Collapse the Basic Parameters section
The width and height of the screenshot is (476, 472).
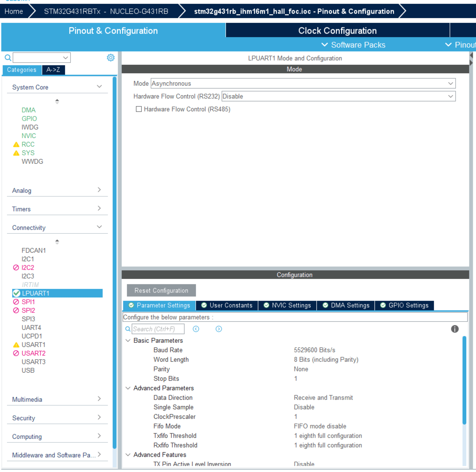[x=128, y=340]
